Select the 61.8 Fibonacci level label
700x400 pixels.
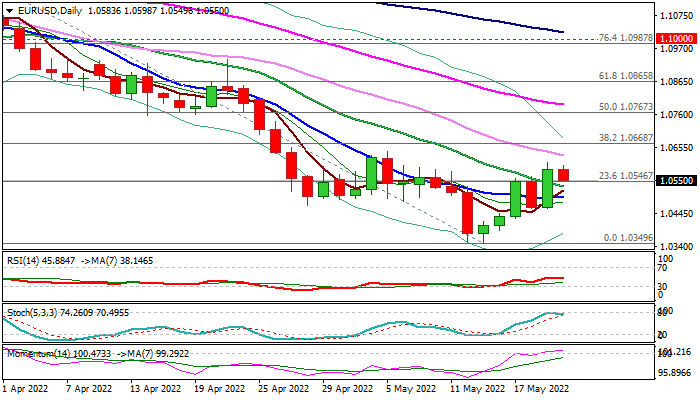point(627,76)
